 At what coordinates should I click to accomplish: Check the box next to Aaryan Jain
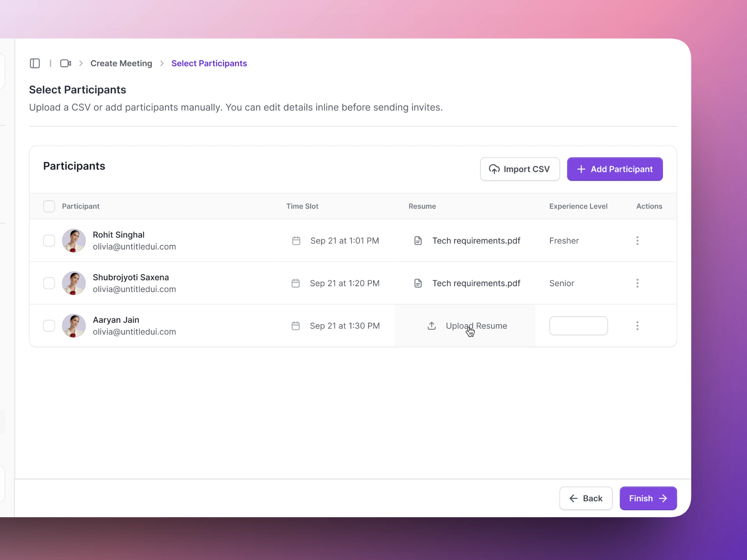coord(49,326)
